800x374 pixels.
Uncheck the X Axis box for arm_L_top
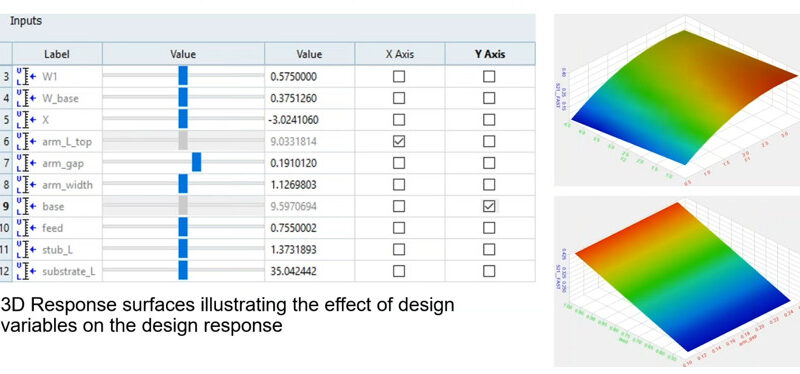(399, 141)
